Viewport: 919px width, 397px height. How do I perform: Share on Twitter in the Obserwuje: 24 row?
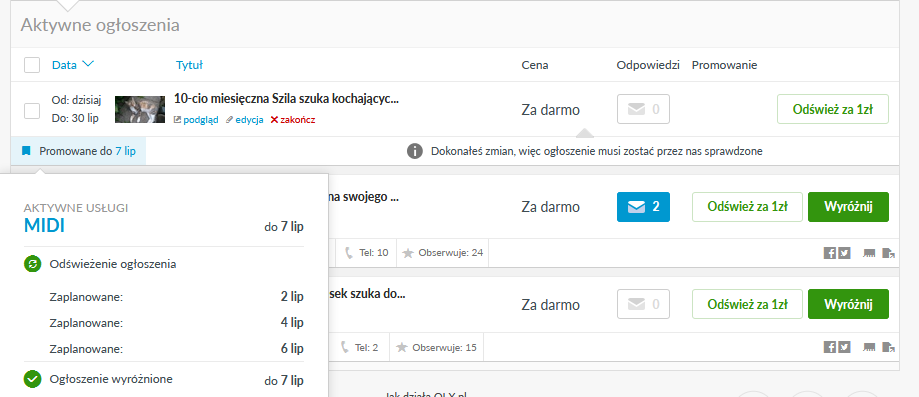click(844, 253)
